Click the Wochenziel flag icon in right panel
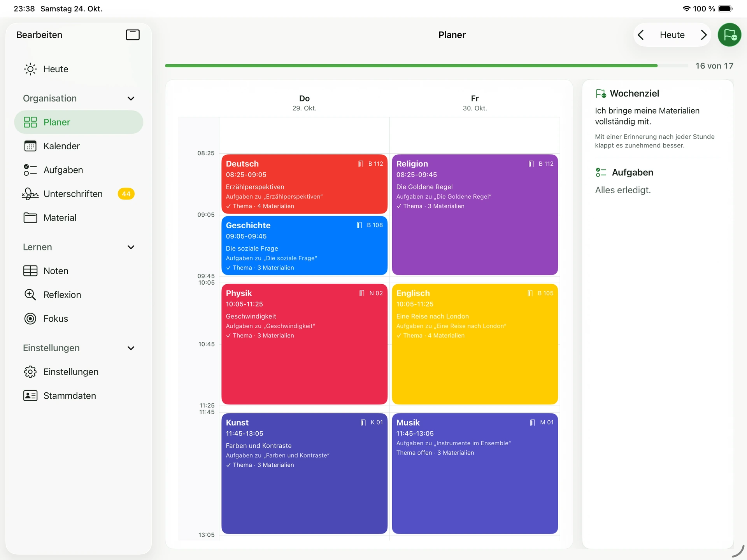747x560 pixels. (x=601, y=94)
